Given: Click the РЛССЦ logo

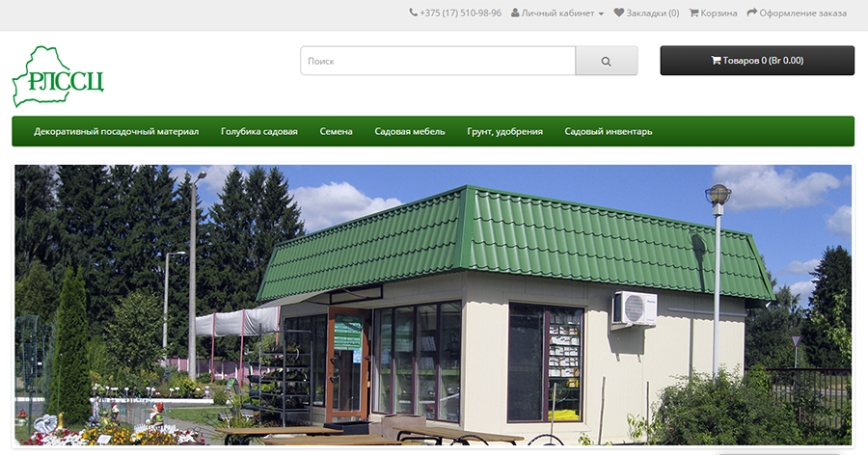Looking at the screenshot, I should click(58, 76).
